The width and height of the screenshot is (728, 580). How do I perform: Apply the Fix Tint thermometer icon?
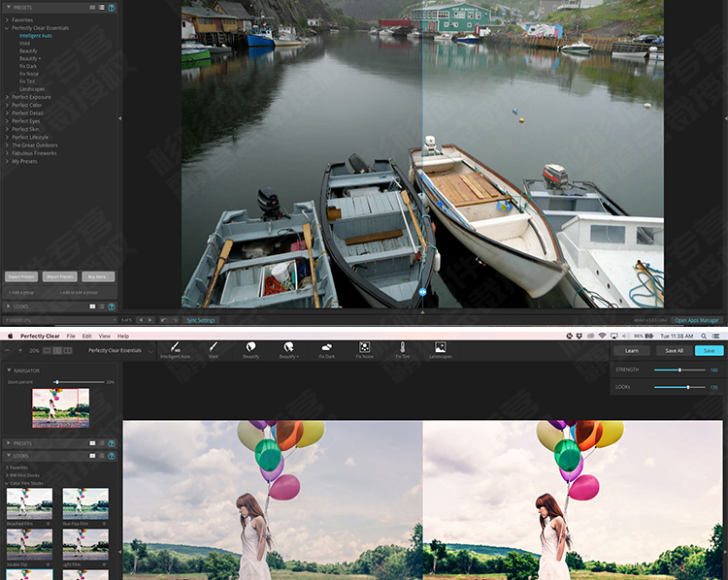(403, 347)
